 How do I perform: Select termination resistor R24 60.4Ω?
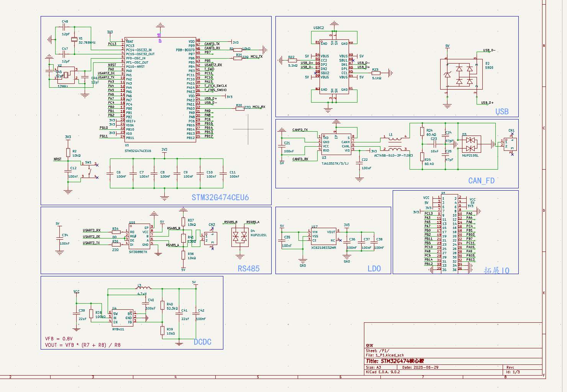tap(422, 132)
